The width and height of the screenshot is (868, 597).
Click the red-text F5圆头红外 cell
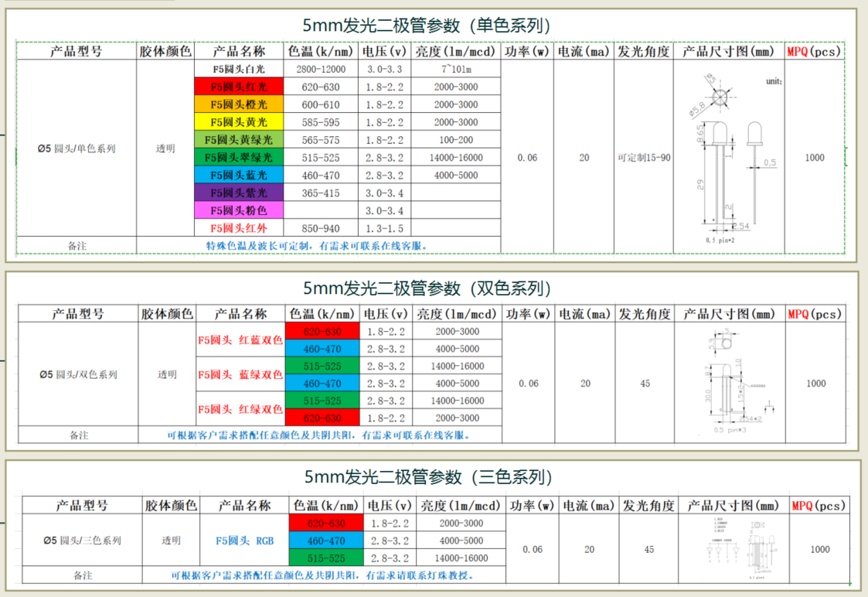point(239,228)
